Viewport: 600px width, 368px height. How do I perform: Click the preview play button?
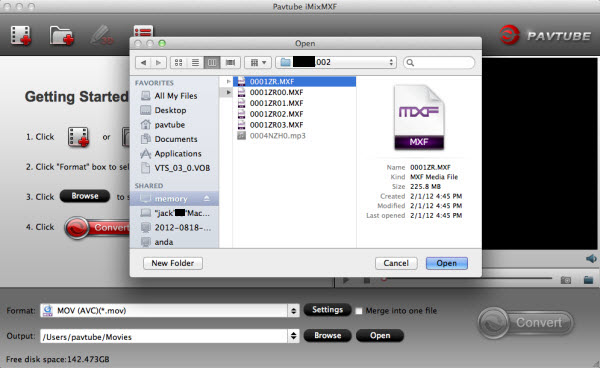(346, 280)
